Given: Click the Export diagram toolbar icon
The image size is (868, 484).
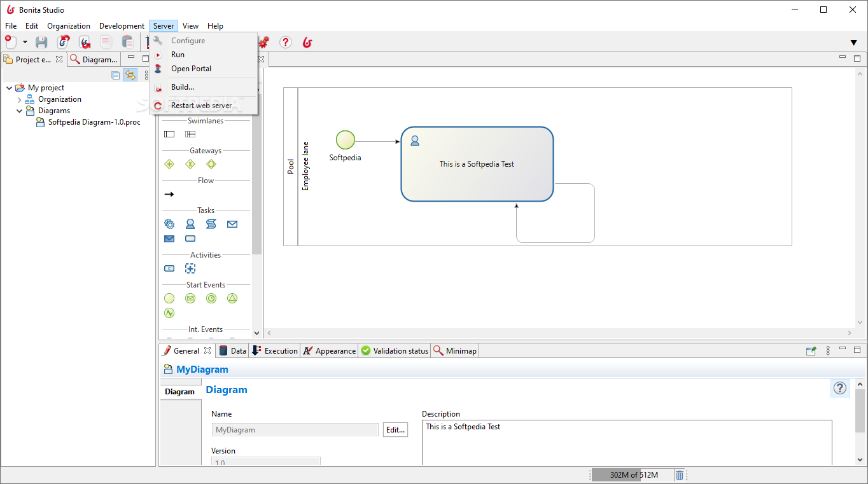Looking at the screenshot, I should click(x=85, y=42).
